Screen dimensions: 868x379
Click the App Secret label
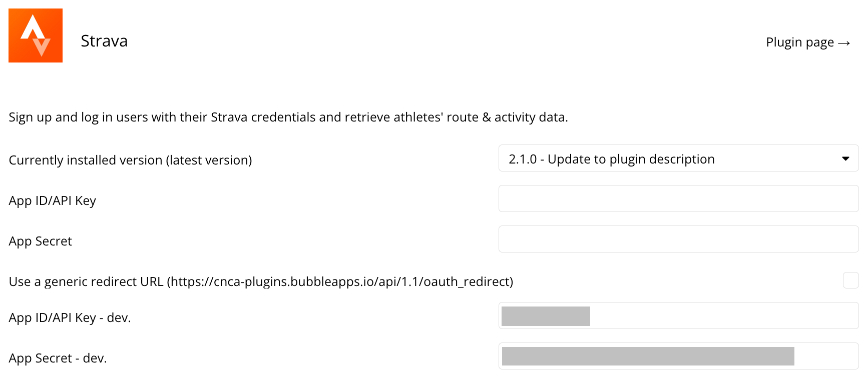pyautogui.click(x=40, y=241)
